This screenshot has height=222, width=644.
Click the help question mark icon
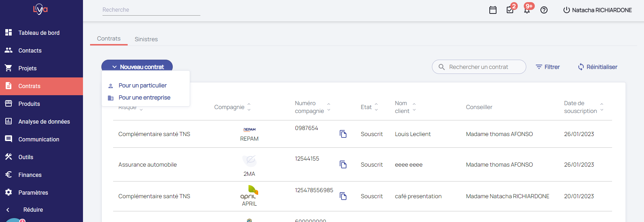coord(544,10)
